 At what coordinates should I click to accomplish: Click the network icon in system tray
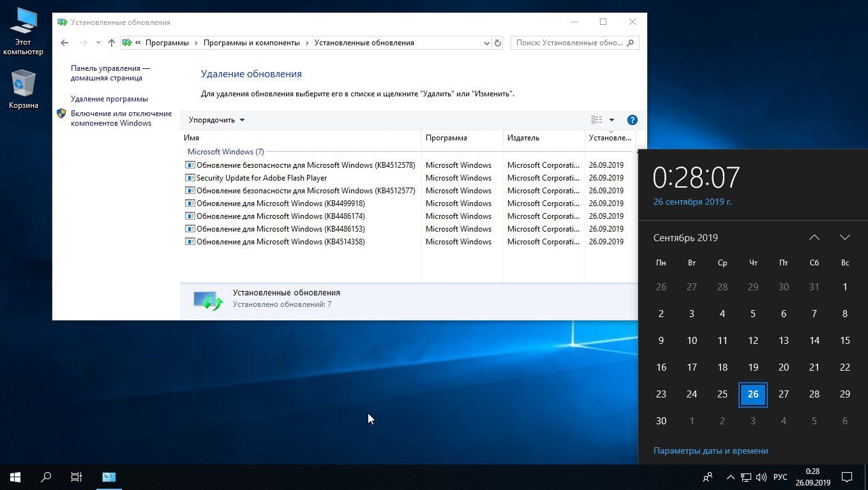[746, 477]
